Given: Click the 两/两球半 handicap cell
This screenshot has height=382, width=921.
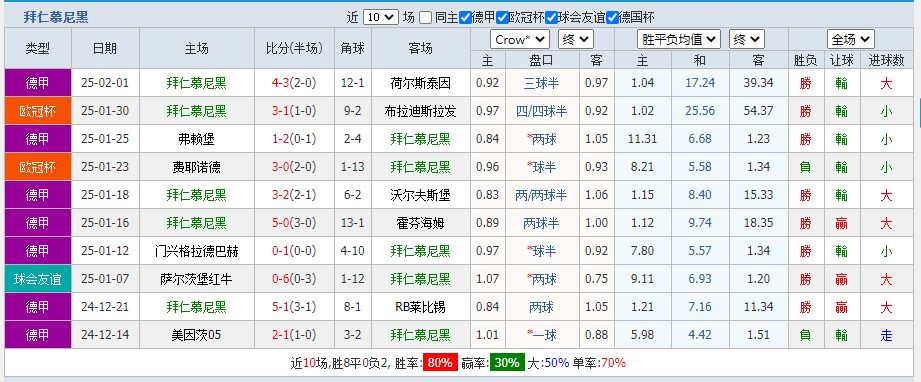Looking at the screenshot, I should (541, 195).
